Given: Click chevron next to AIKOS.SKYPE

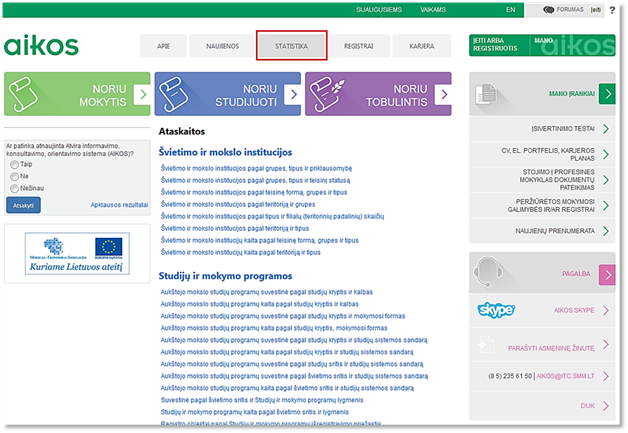Looking at the screenshot, I should (x=606, y=310).
